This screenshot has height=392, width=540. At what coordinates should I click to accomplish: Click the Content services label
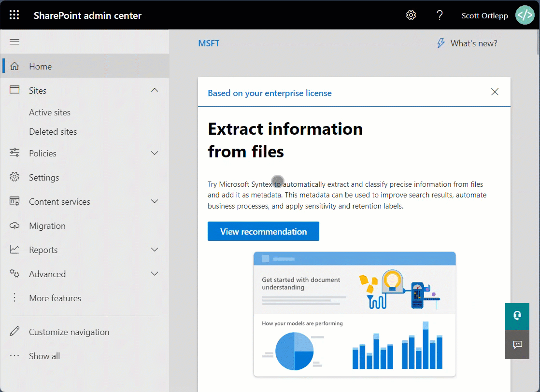pyautogui.click(x=59, y=202)
